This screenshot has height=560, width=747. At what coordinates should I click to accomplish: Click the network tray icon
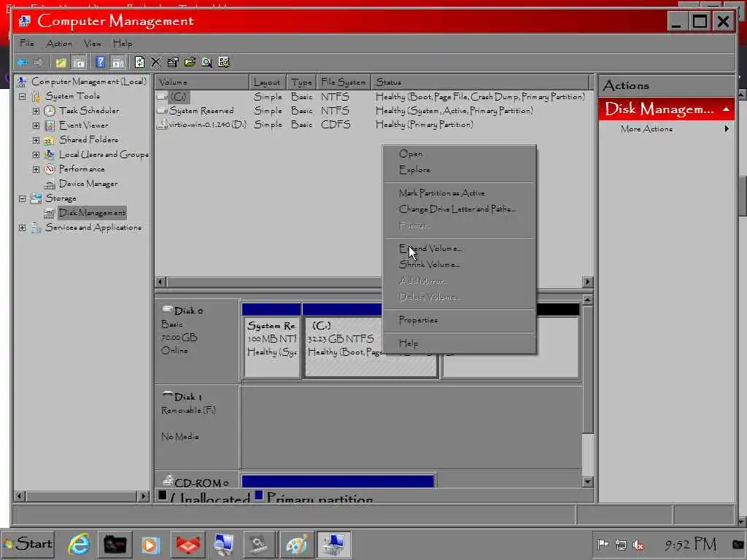click(x=620, y=544)
